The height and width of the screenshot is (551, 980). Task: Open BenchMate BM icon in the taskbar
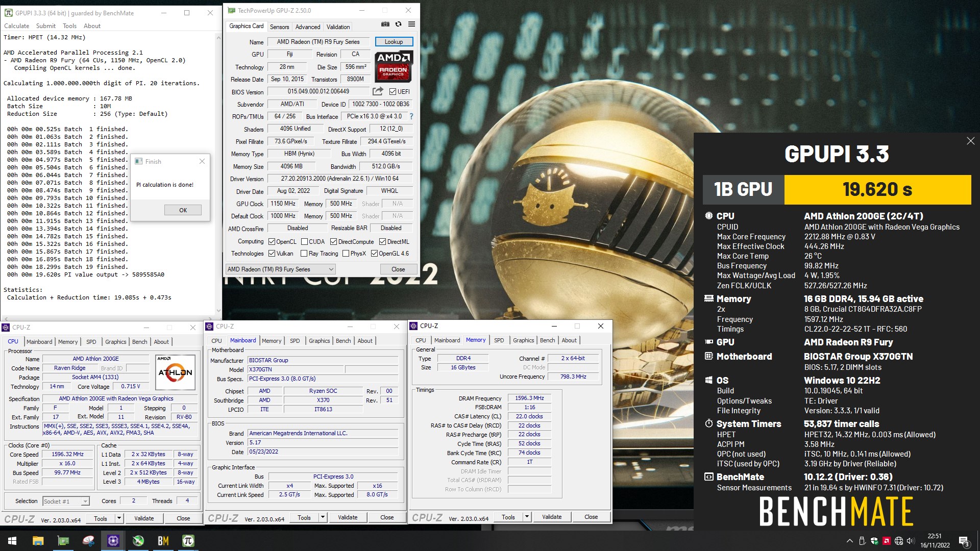click(163, 541)
